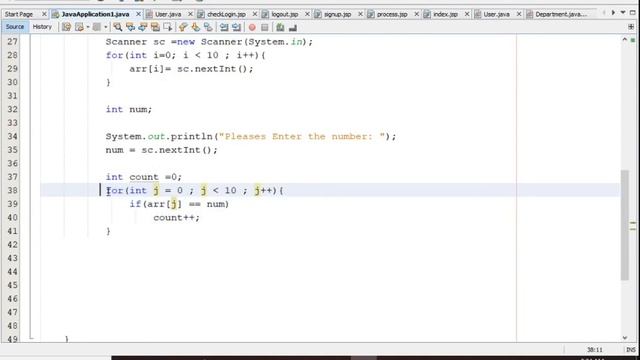Click the Find Next Occurrence icon
This screenshot has width=640, height=360.
coord(142,27)
